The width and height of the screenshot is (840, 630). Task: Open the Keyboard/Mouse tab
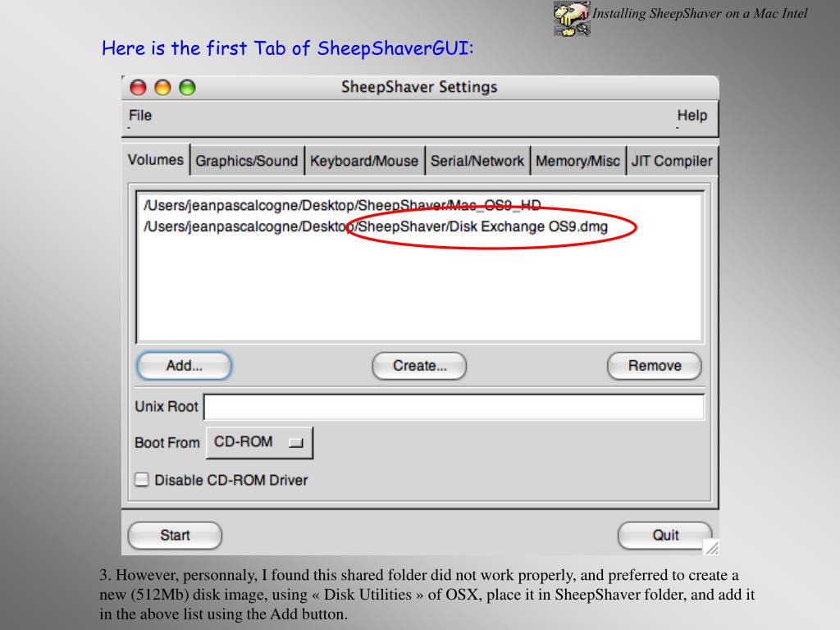point(363,161)
